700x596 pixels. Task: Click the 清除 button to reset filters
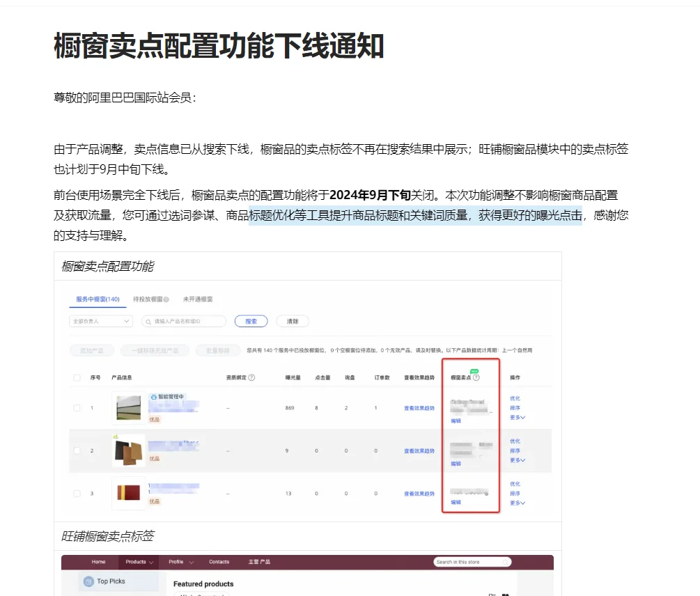pos(292,321)
